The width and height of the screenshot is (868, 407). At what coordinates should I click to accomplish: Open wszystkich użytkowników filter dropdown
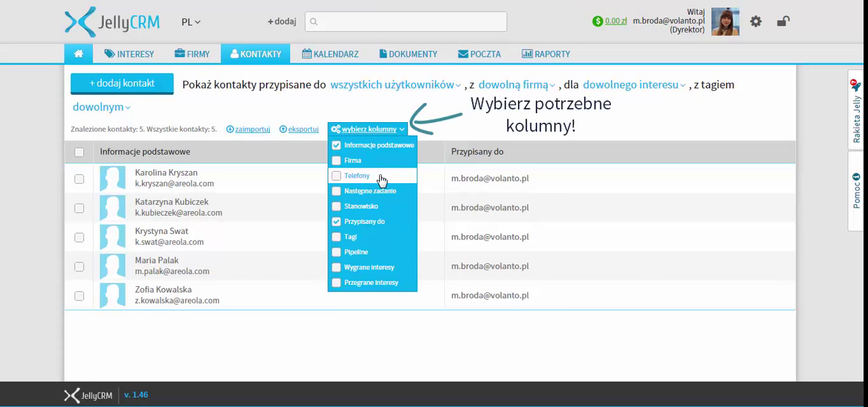point(395,85)
